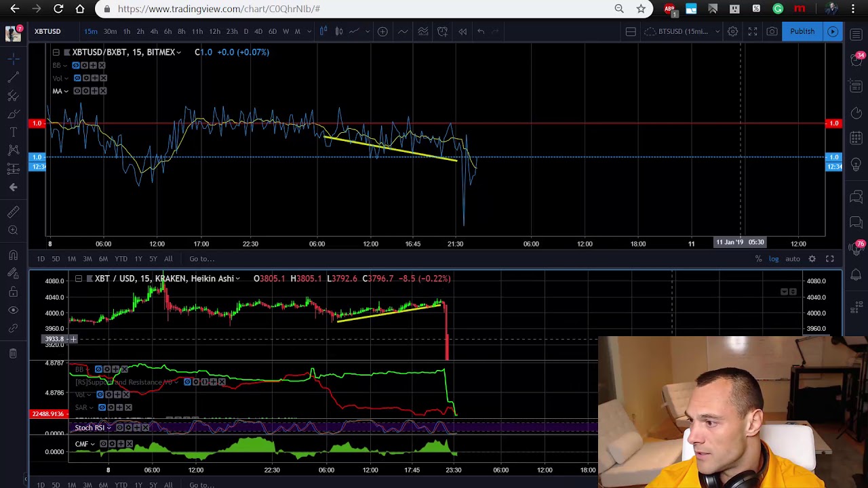Toggle visibility of Vol in top chart

[x=77, y=78]
